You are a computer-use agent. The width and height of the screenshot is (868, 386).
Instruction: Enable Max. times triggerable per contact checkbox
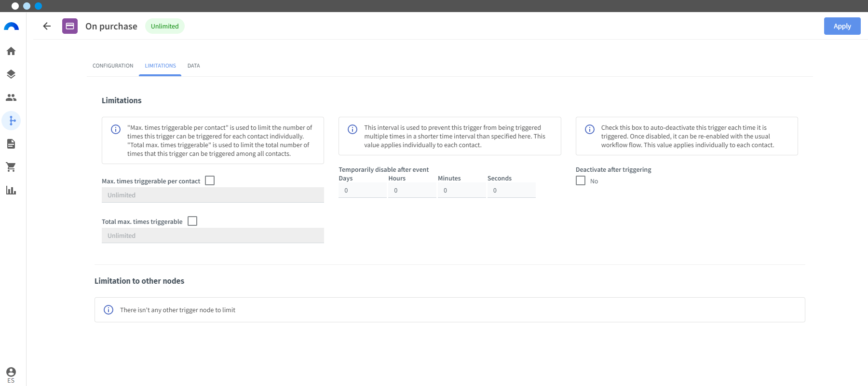point(210,180)
